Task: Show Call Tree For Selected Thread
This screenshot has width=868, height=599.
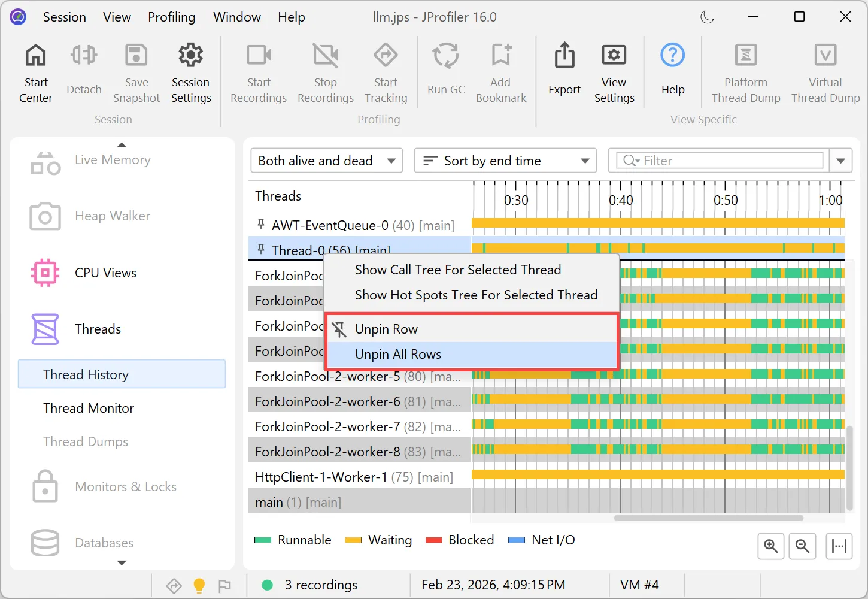Action: (458, 270)
